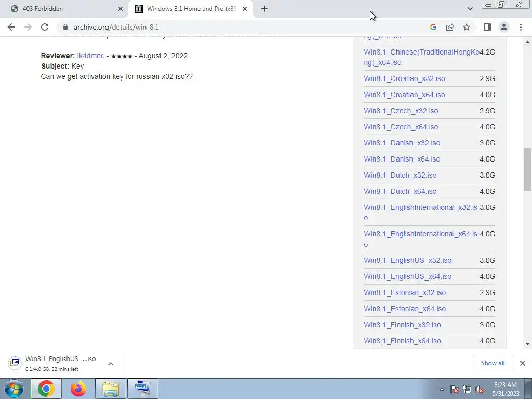Download Win8.1_Dutch_x32.iso
The width and height of the screenshot is (532, 399).
(x=401, y=175)
